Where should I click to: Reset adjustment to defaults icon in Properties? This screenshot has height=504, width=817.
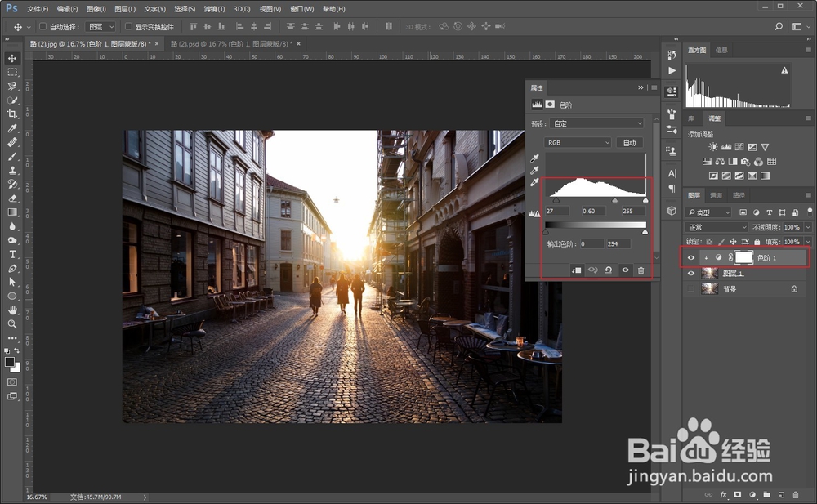tap(609, 270)
